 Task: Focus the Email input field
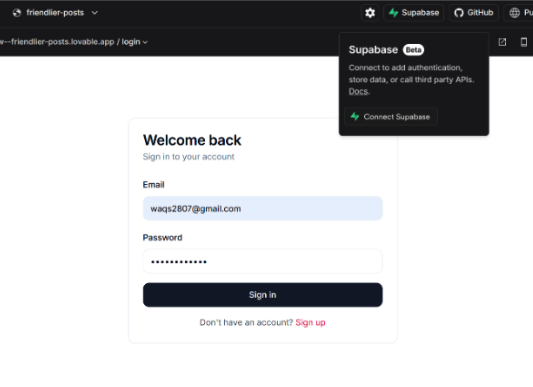262,208
